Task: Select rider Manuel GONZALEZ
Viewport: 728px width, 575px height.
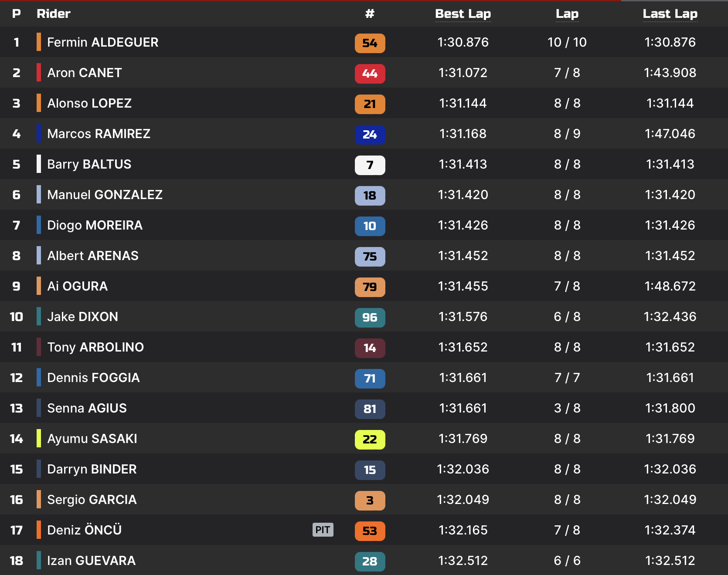Action: [105, 195]
